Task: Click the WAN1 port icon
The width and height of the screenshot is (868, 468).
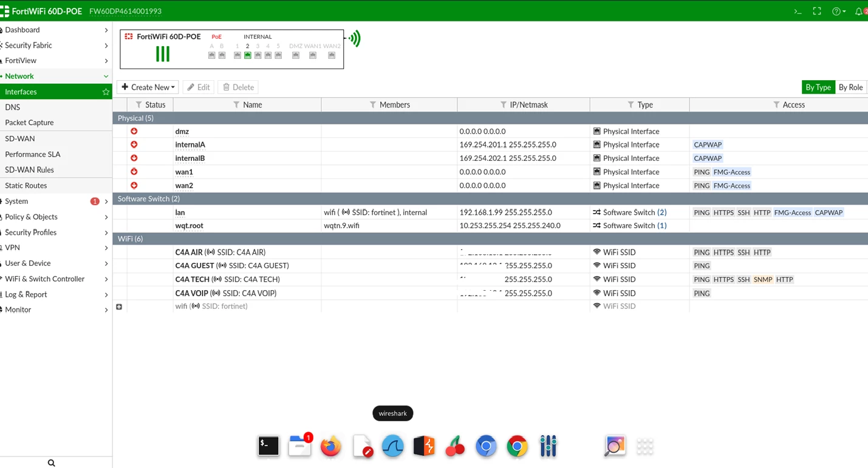Action: 313,55
